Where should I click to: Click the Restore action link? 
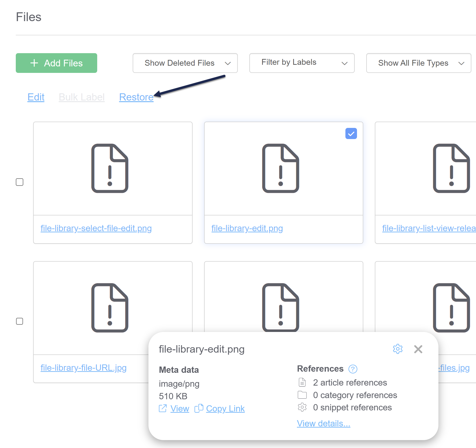[x=136, y=97]
